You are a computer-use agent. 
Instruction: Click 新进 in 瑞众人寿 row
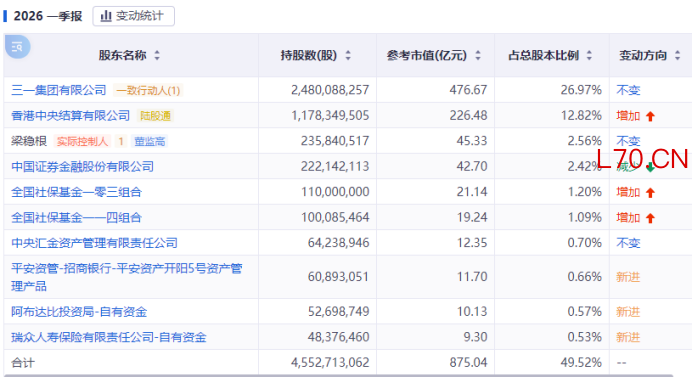[628, 337]
